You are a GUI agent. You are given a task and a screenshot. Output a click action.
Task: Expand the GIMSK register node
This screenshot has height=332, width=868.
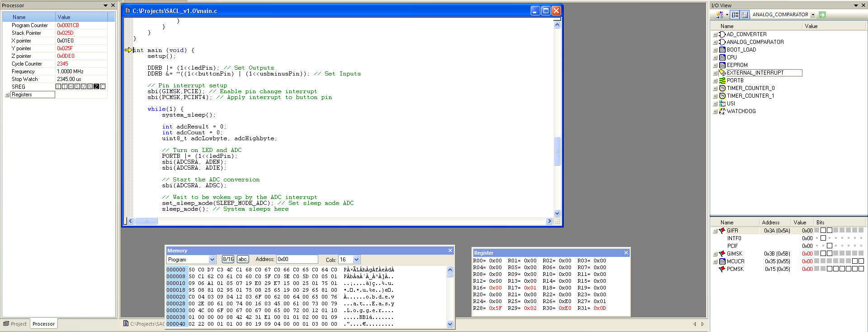click(715, 254)
